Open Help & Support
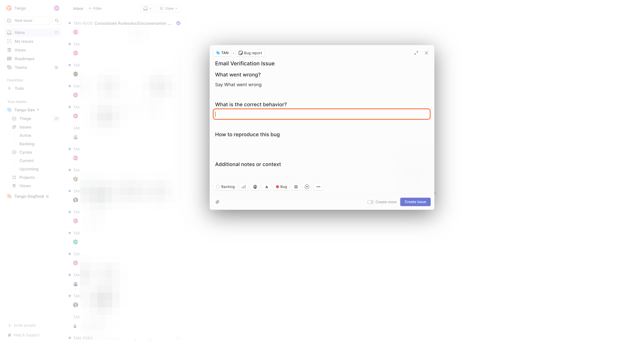The height and width of the screenshot is (345, 644). click(24, 335)
